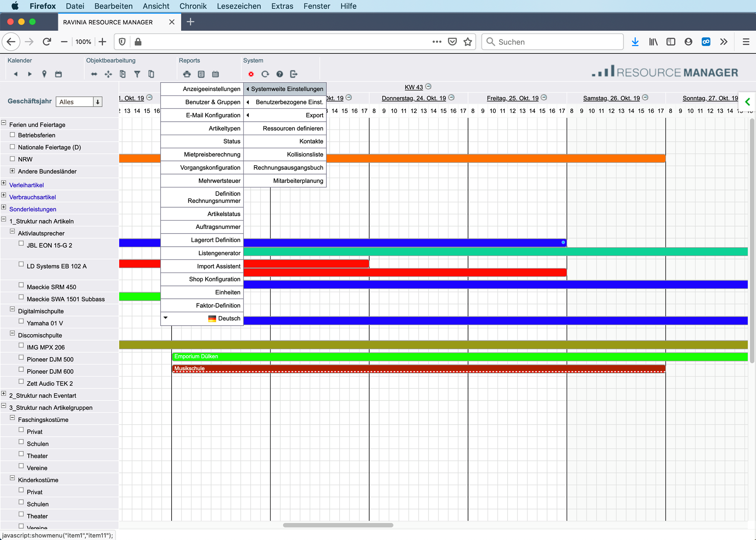Expand Andere Bundesländer node
Viewport: 756px width, 540px height.
click(x=13, y=171)
